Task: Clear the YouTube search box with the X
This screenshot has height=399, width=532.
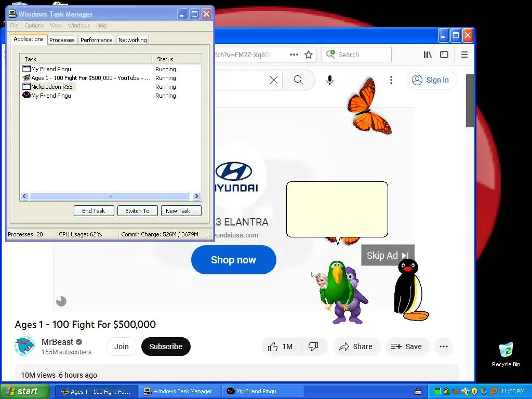Action: [274, 80]
